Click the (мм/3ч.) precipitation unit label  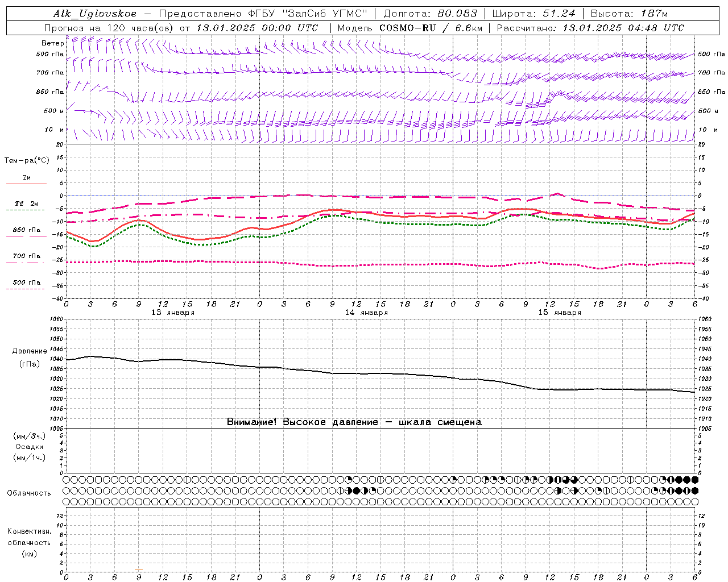(x=30, y=436)
